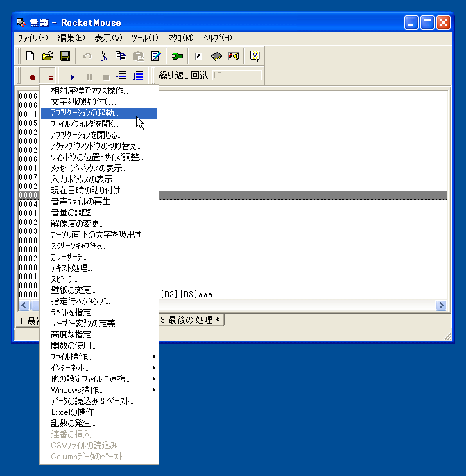Select 音量の調整 menu entry
Screen dimensions: 466x476
pos(99,213)
